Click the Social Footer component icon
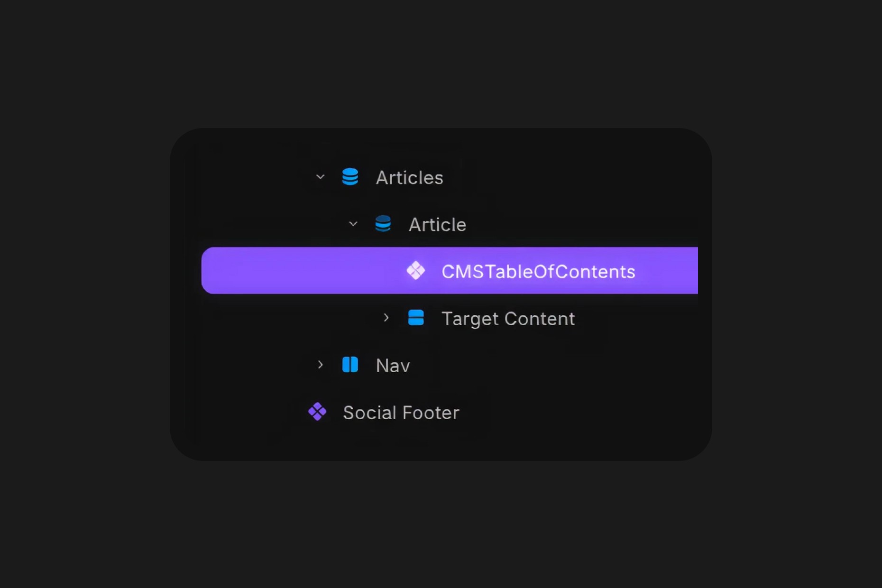The width and height of the screenshot is (882, 588). coord(317,412)
